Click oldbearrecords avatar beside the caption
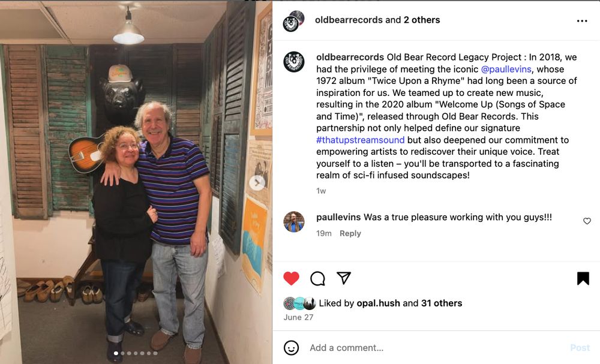 coord(294,62)
